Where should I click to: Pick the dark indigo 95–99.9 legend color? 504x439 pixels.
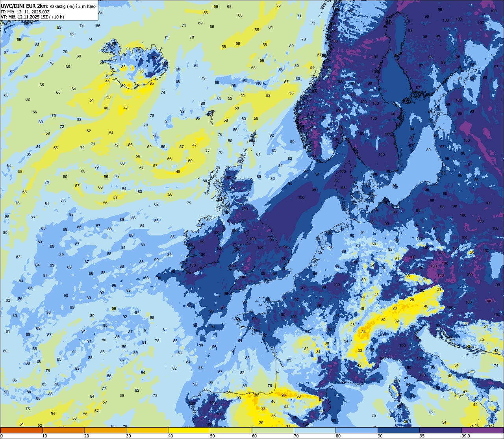[441, 430]
